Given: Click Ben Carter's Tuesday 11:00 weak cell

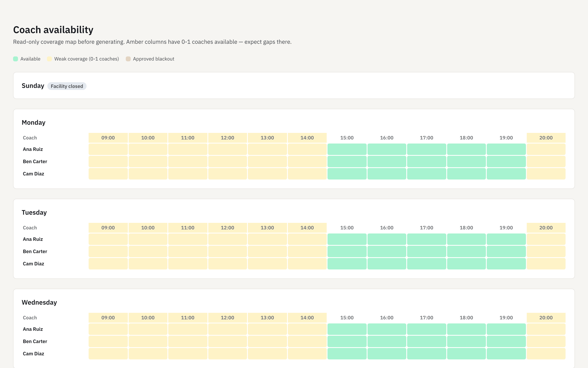Looking at the screenshot, I should point(188,251).
